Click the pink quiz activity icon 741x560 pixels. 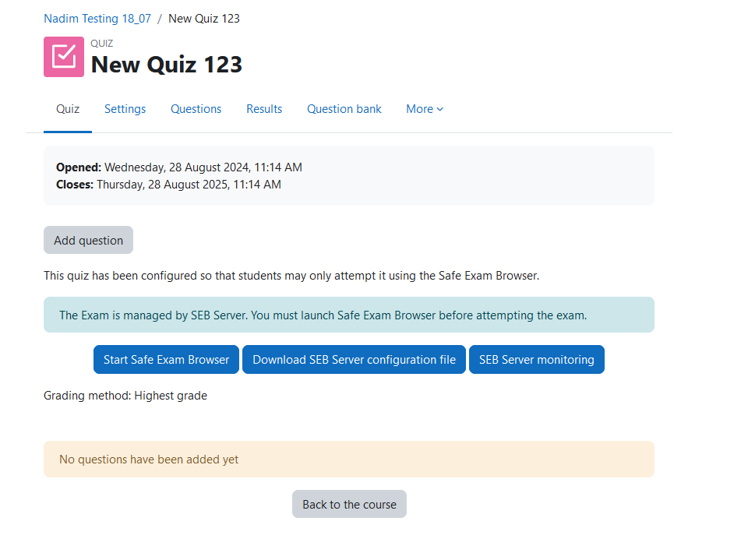64,57
